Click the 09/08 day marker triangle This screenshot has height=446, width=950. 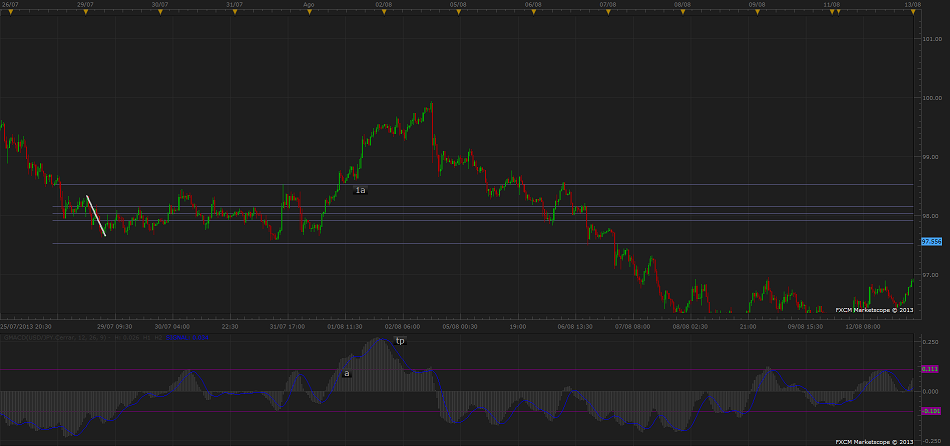[757, 11]
